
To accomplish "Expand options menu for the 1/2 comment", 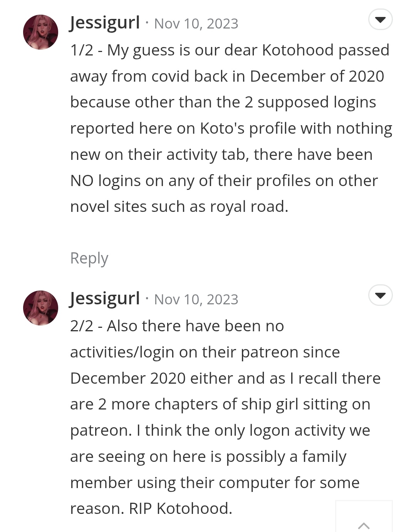I will [x=380, y=20].
